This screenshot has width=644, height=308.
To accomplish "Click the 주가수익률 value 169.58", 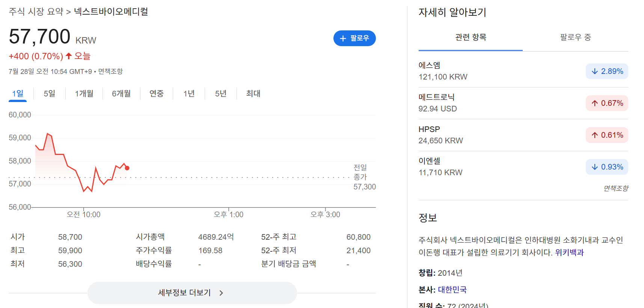I will (210, 251).
